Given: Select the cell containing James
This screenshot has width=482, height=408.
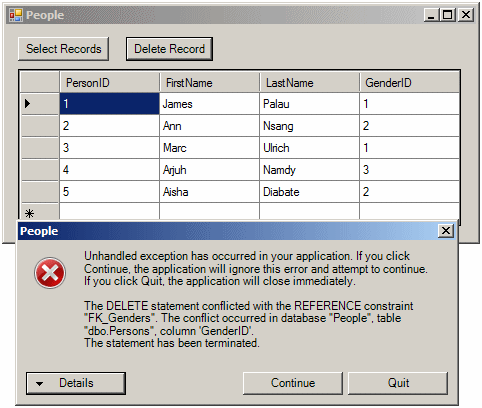Looking at the screenshot, I should pos(210,104).
